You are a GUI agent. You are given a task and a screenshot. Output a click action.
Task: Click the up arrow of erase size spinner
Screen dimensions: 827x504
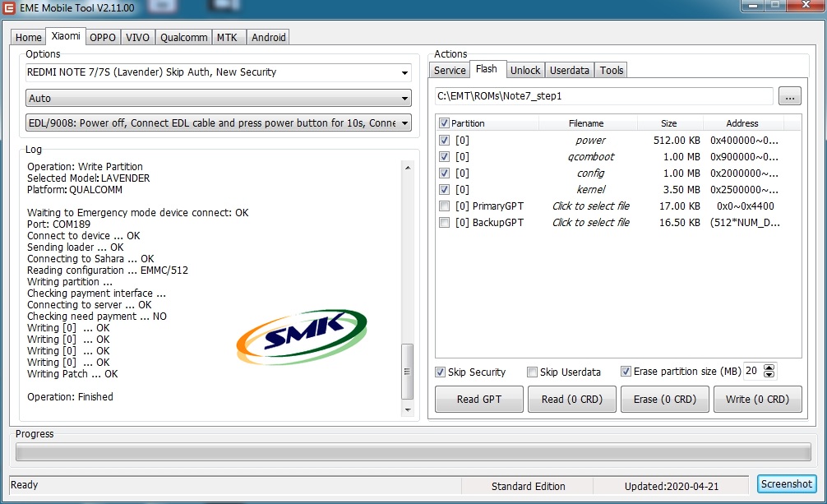point(769,368)
